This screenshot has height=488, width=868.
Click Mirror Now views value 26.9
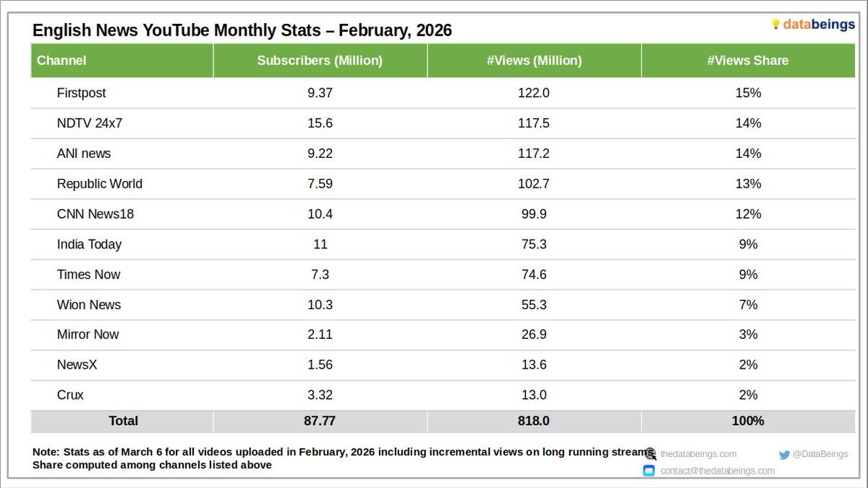[x=534, y=335]
